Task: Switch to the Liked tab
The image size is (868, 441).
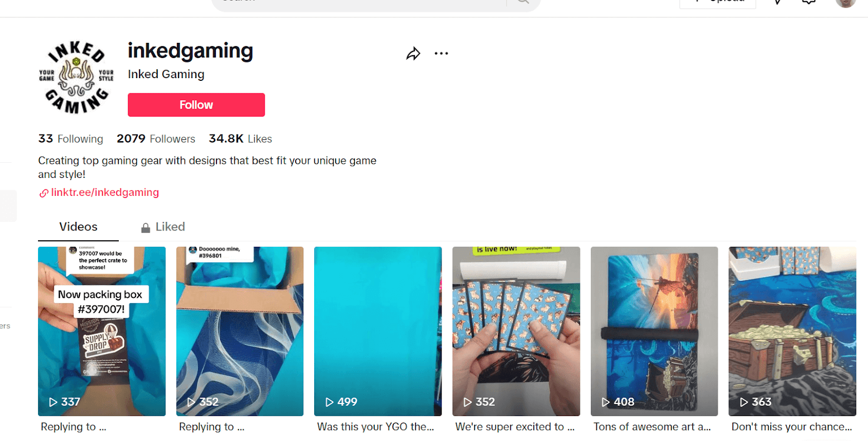Action: click(x=163, y=227)
